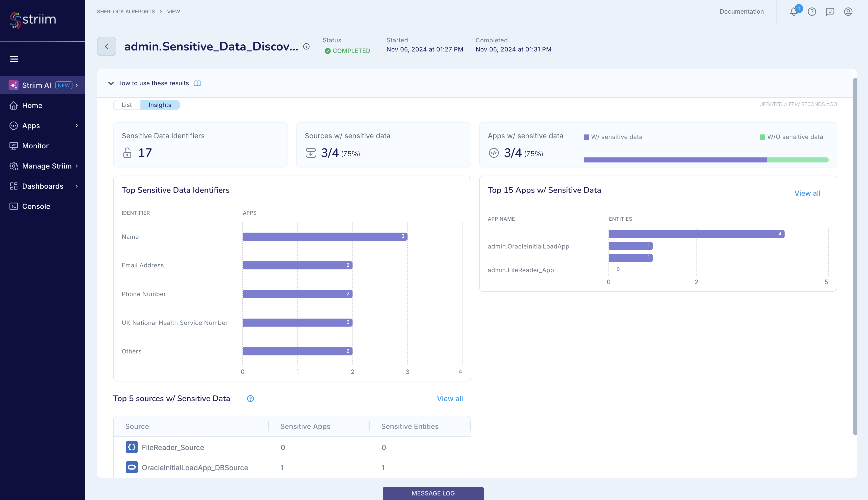Open Monitor in the sidebar
The height and width of the screenshot is (500, 868).
point(35,146)
